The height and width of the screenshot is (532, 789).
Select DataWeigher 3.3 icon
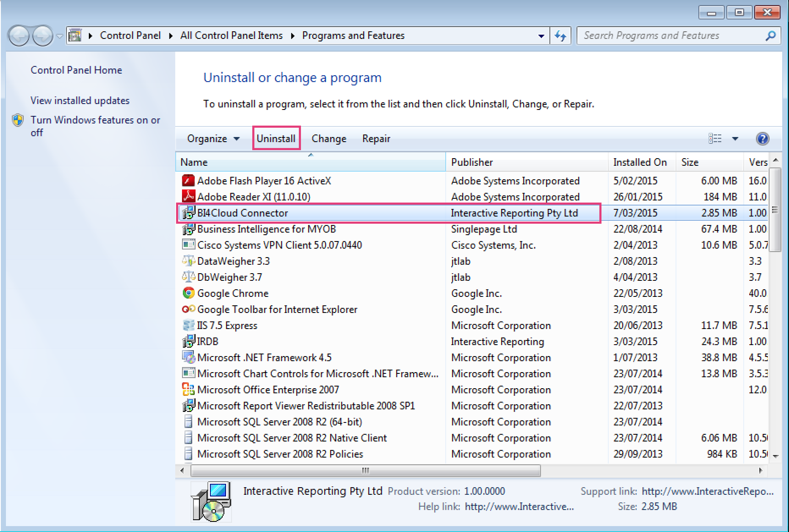[x=188, y=261]
